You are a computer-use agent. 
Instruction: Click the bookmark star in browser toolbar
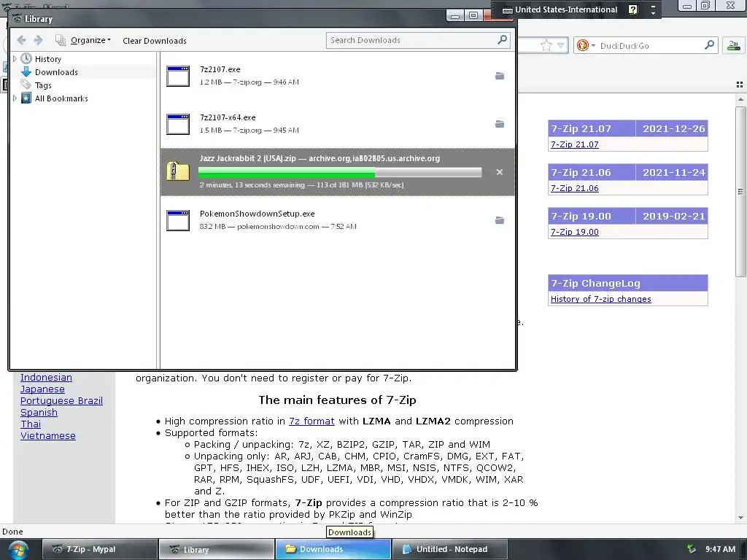coord(546,46)
